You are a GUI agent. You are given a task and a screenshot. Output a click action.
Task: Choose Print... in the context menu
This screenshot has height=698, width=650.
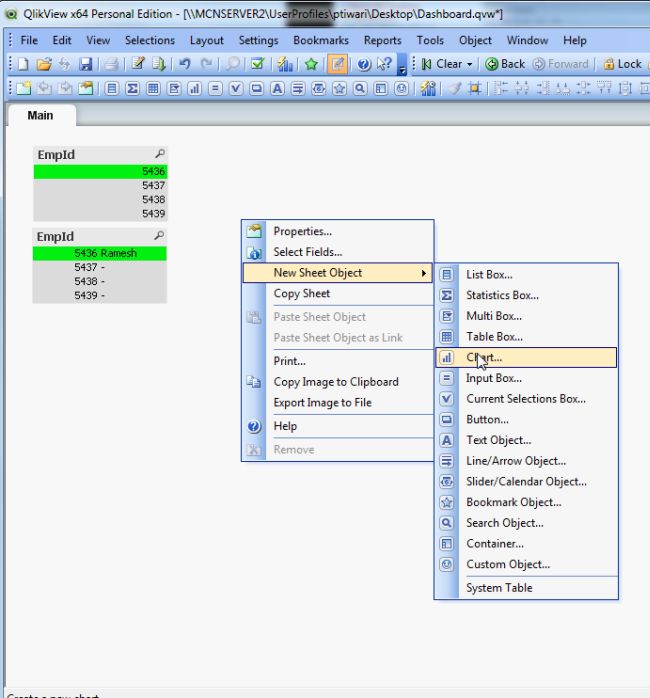tap(338, 361)
